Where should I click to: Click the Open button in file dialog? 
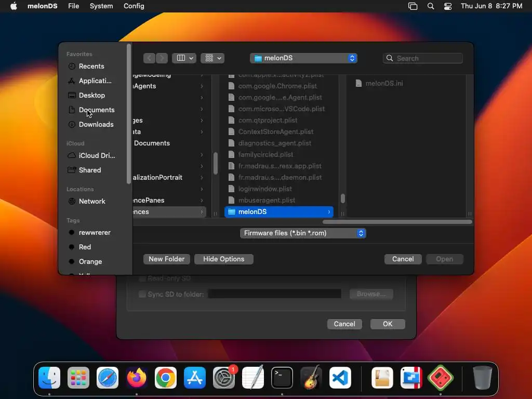(x=445, y=259)
